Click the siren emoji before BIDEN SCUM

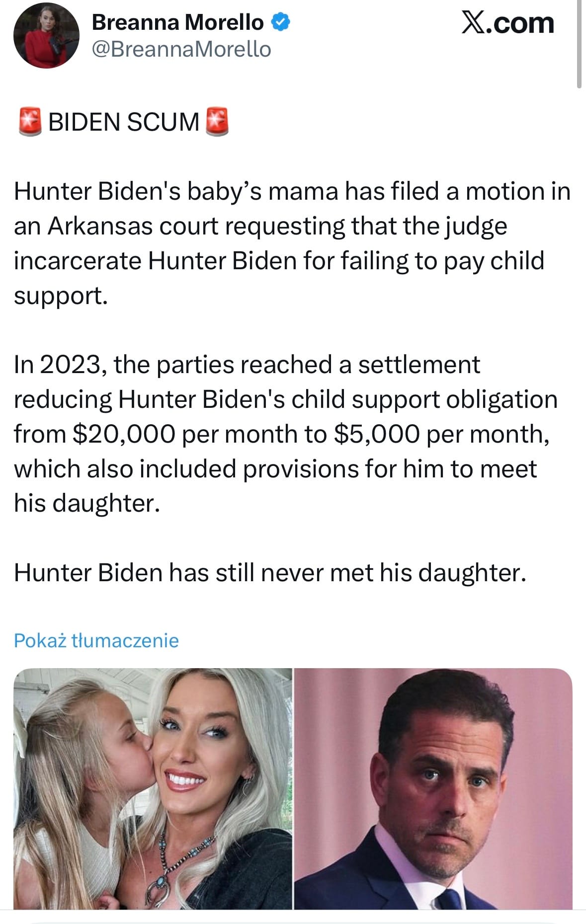coord(30,122)
